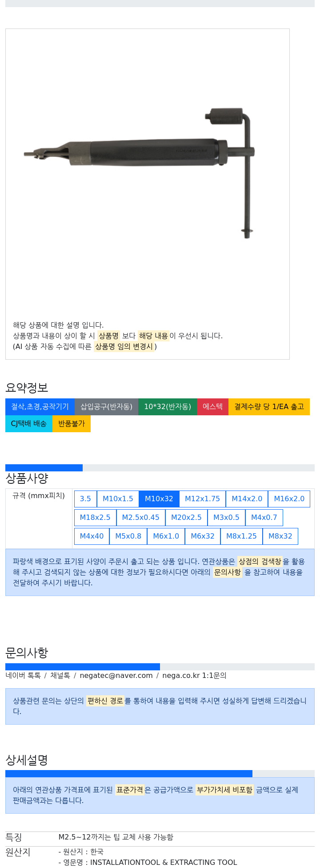Select the highlighted M10x32 option

159,499
